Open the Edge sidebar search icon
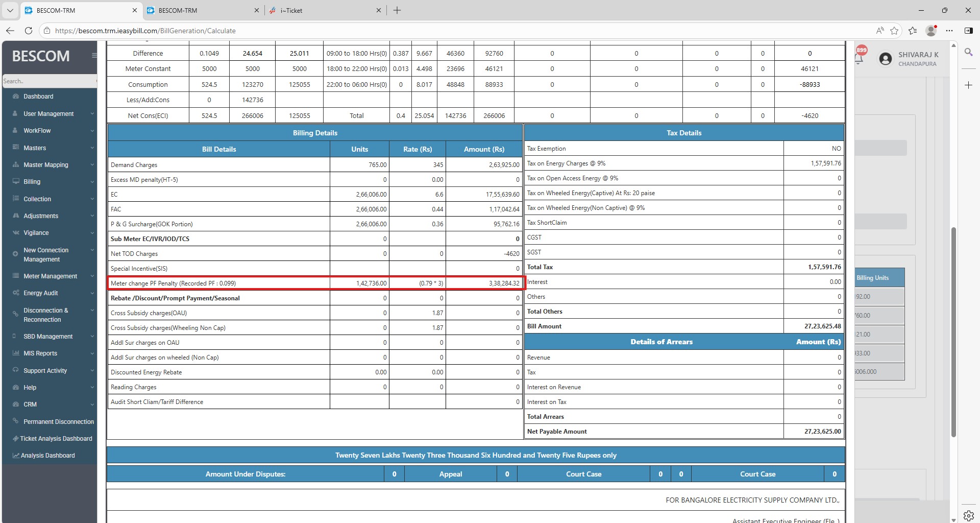Image resolution: width=980 pixels, height=523 pixels. 968,52
